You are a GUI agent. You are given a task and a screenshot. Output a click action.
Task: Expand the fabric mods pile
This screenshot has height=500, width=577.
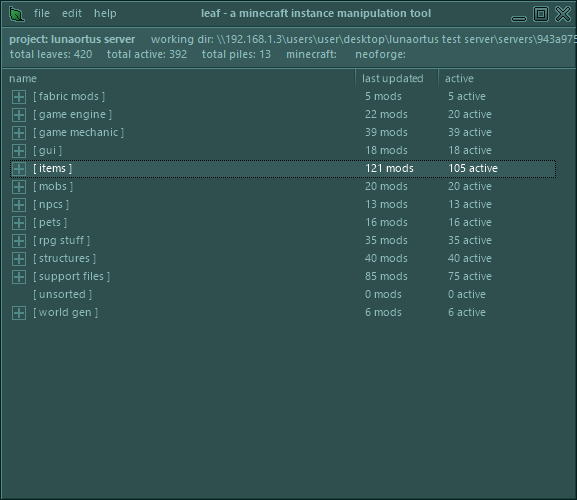[x=19, y=97]
